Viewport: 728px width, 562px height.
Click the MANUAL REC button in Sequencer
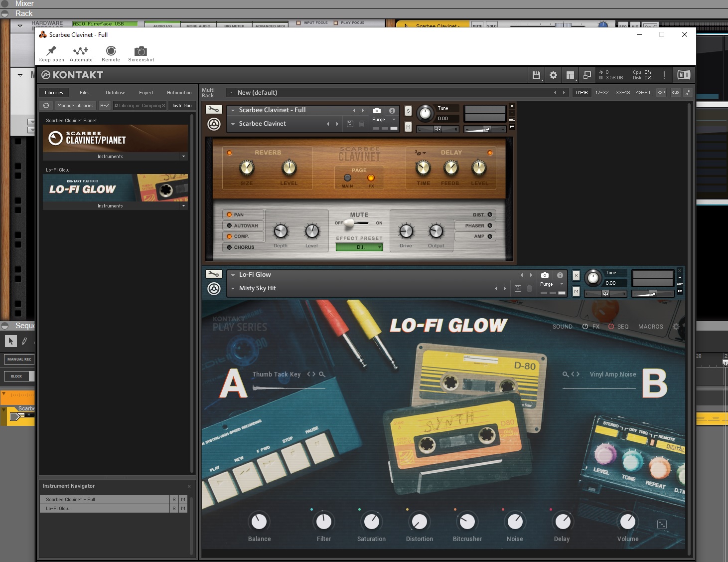(19, 359)
